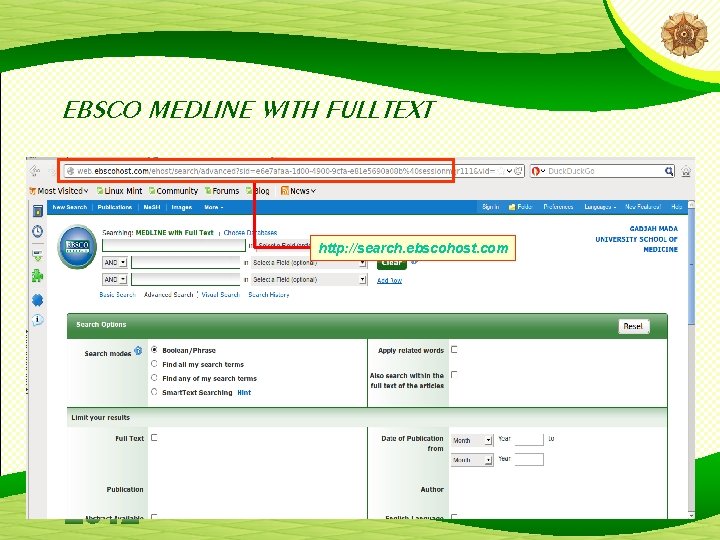
Task: Switch to the Visual Search link
Action: 221,294
